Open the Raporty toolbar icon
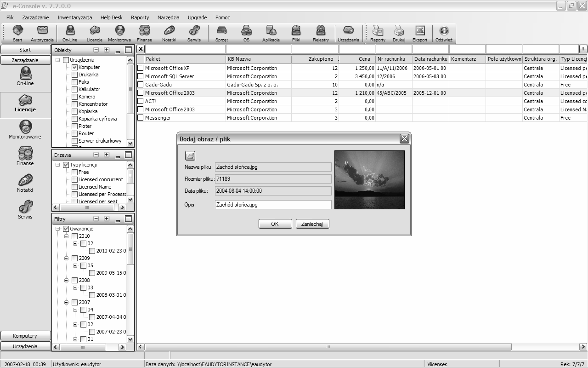Image resolution: width=588 pixels, height=368 pixels. (x=378, y=34)
